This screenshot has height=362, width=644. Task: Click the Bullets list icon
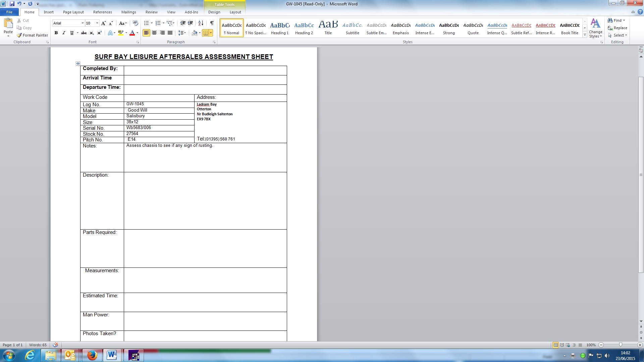click(146, 23)
